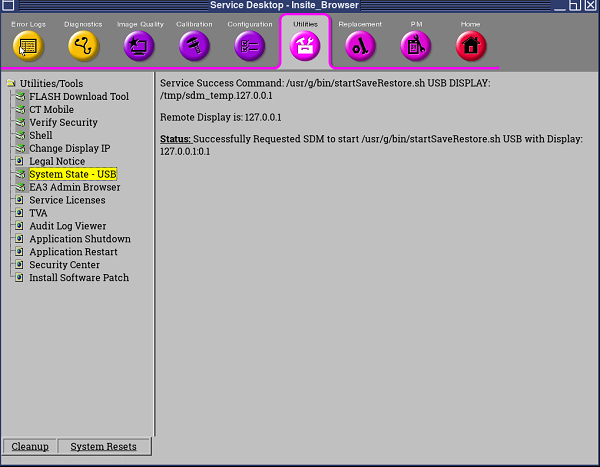Click the Diagnostics stethoscope icon

click(x=84, y=45)
